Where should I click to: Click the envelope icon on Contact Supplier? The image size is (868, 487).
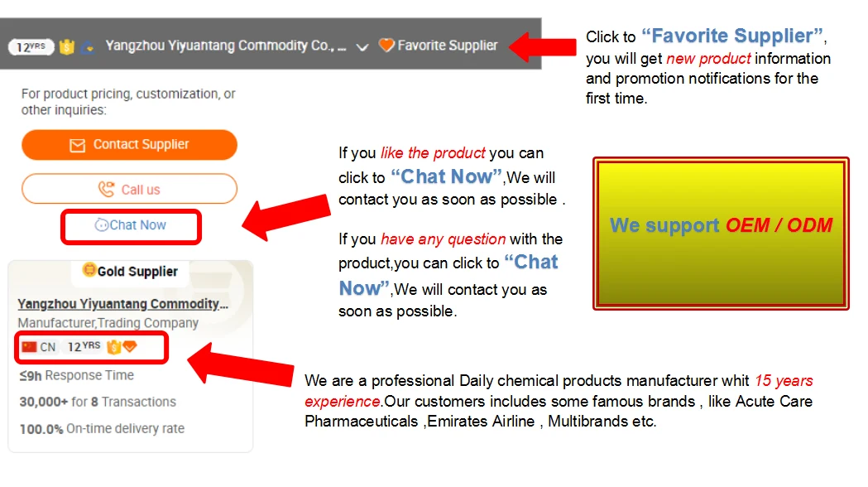[77, 145]
